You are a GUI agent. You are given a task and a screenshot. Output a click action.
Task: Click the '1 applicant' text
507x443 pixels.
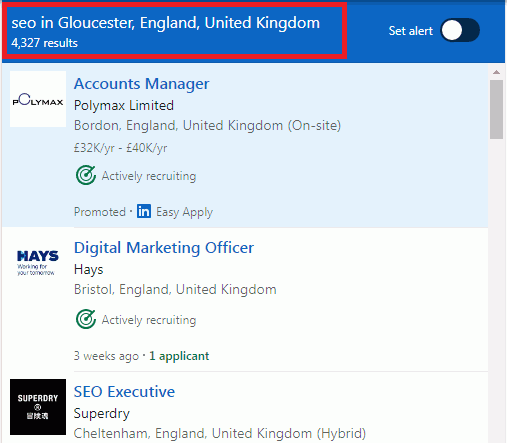179,356
